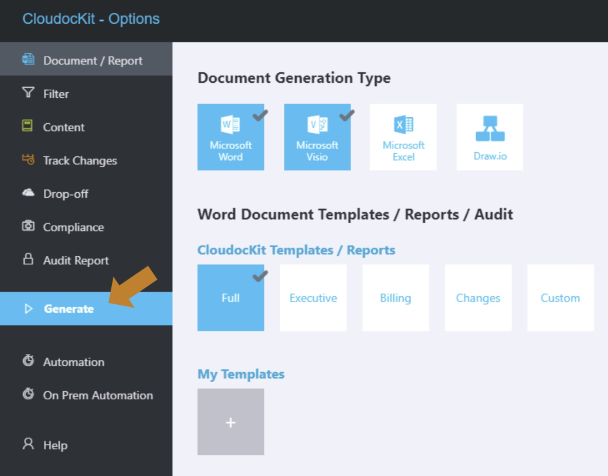
Task: Click the Help person icon
Action: tap(28, 443)
